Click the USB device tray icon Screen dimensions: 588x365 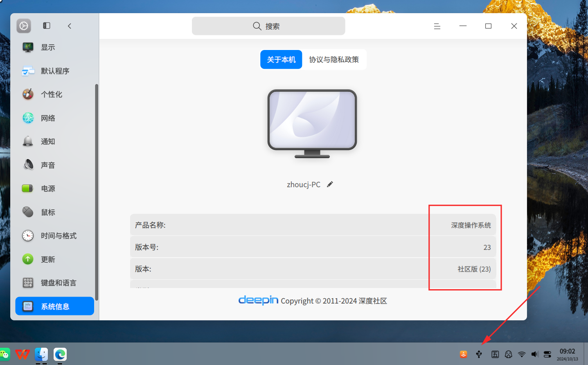(479, 354)
